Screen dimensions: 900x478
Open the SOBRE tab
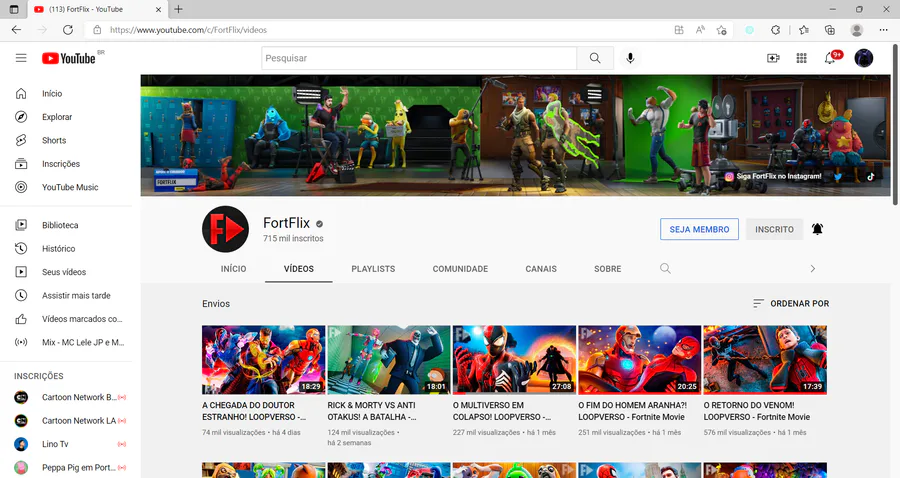click(x=608, y=269)
